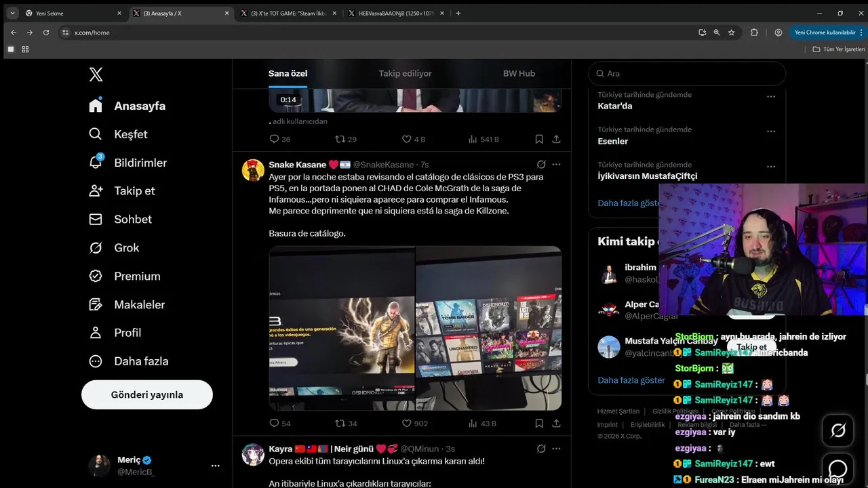Click the Ara search field

(687, 73)
